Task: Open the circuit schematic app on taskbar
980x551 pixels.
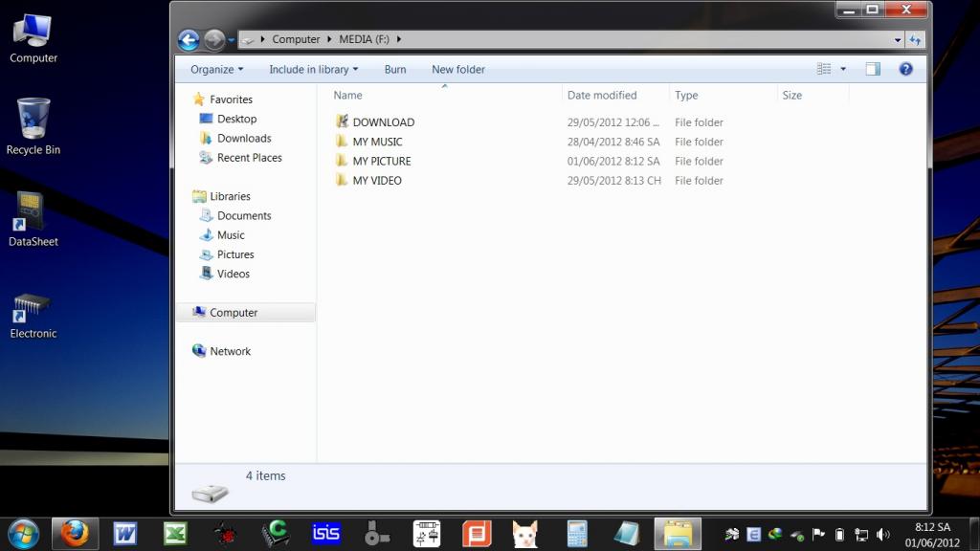Action: (x=427, y=534)
